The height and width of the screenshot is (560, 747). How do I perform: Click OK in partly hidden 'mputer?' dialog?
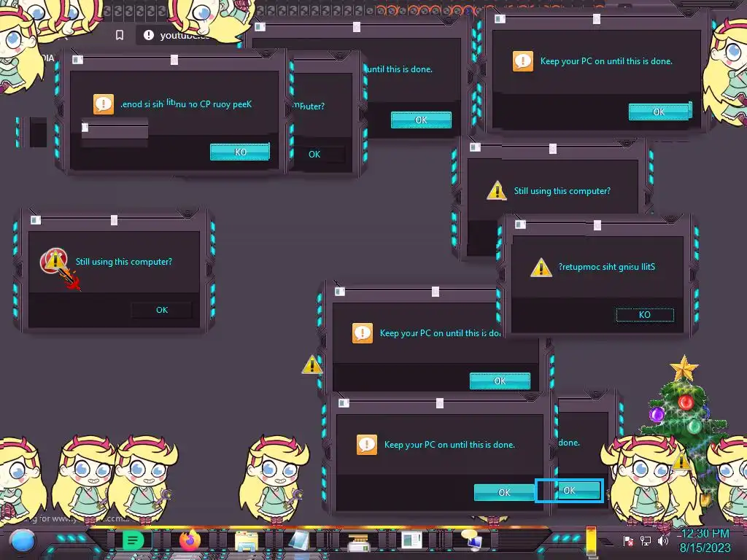(314, 155)
